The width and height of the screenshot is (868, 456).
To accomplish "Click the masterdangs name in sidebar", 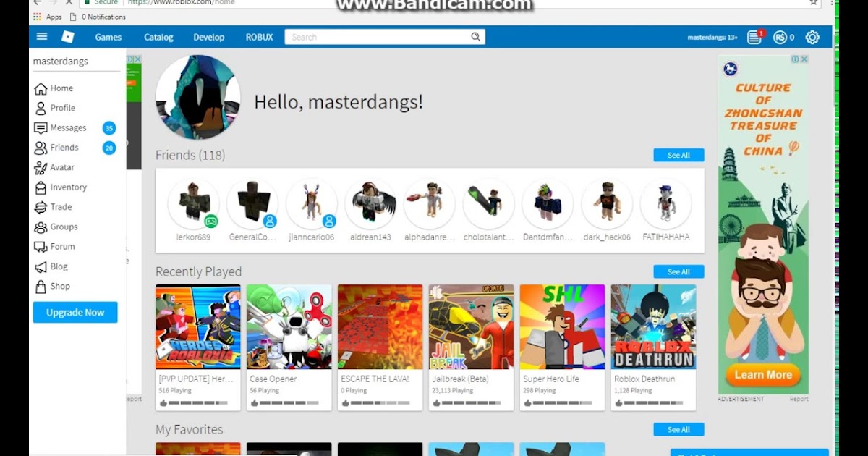I will [61, 62].
